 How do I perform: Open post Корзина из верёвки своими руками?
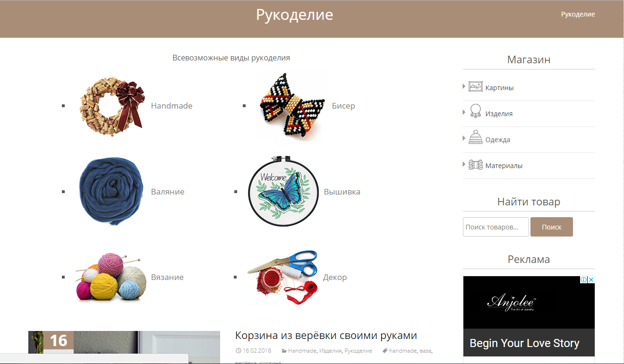326,335
